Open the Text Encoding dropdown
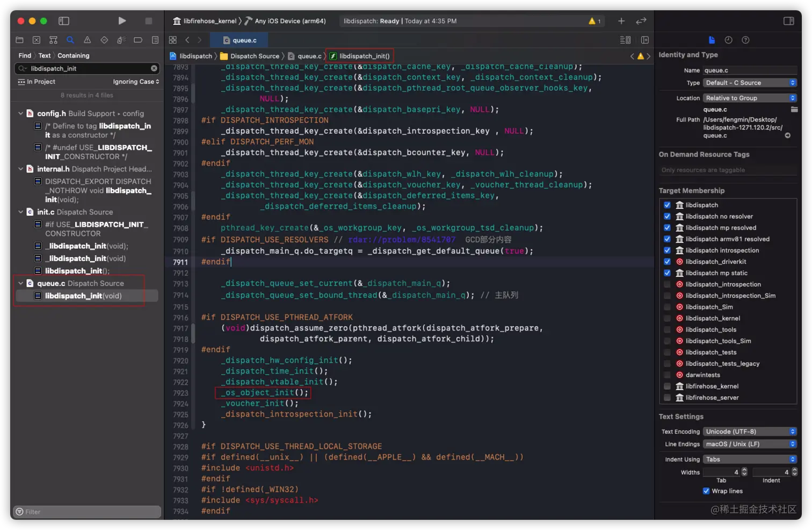Screen dimensions: 812x530 point(750,432)
